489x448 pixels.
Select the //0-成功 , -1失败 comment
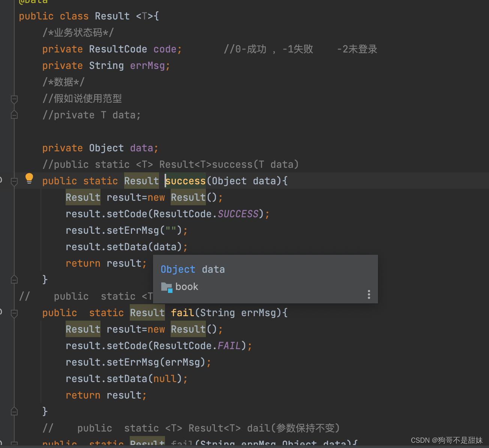tap(268, 49)
